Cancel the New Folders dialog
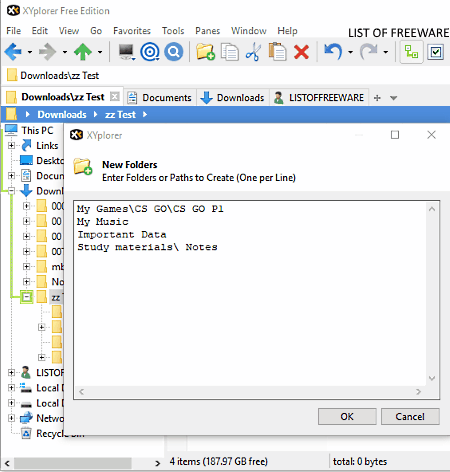 point(410,416)
